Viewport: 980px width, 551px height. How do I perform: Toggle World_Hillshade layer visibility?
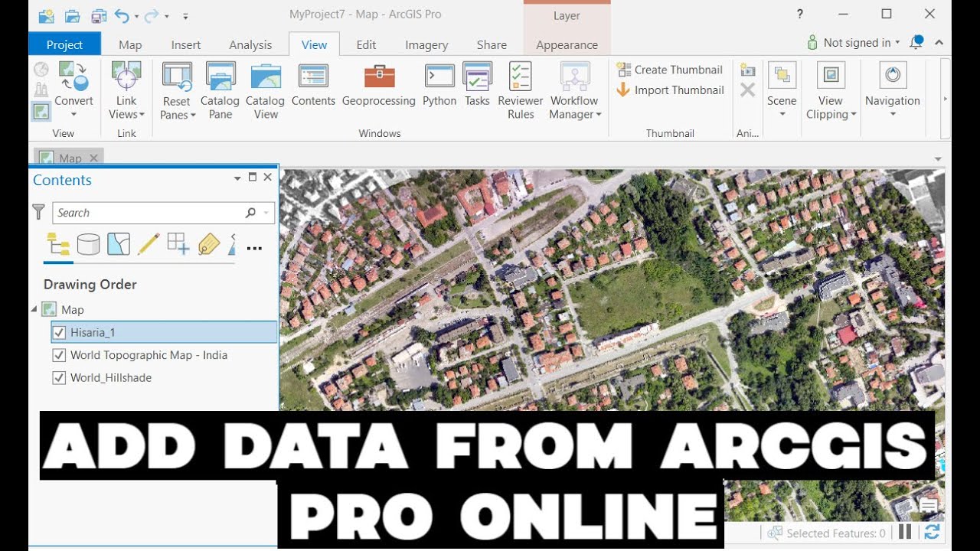point(59,377)
